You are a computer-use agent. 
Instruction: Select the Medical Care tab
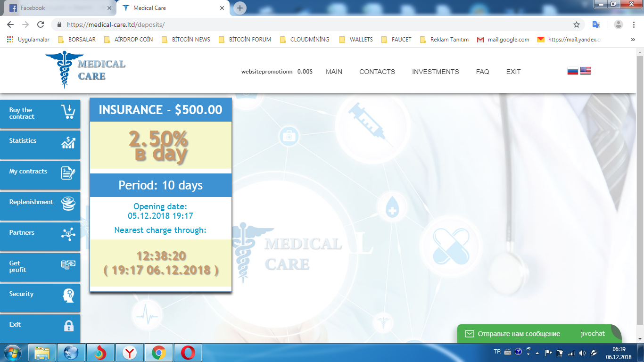[x=173, y=8]
